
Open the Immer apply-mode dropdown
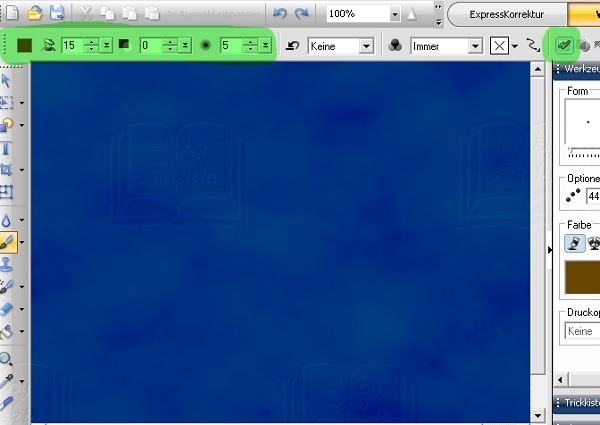click(x=475, y=46)
